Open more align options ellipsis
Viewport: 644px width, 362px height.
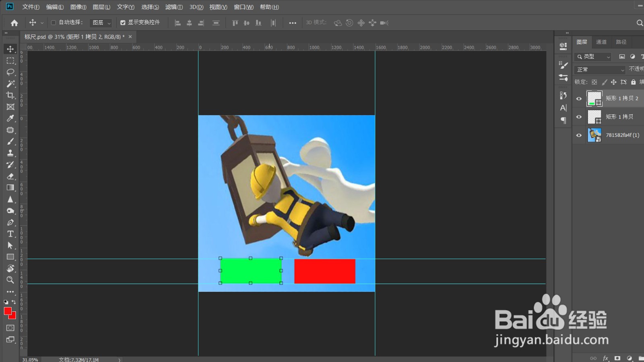[293, 23]
